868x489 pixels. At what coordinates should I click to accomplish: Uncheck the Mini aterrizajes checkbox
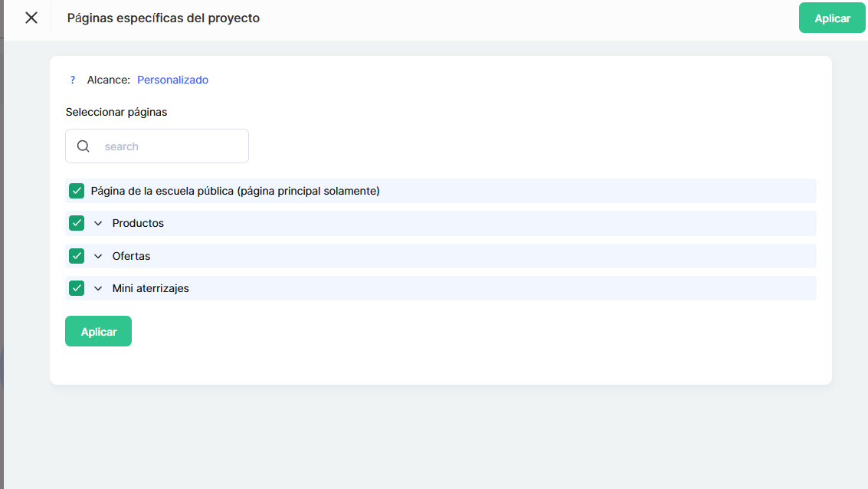[77, 288]
